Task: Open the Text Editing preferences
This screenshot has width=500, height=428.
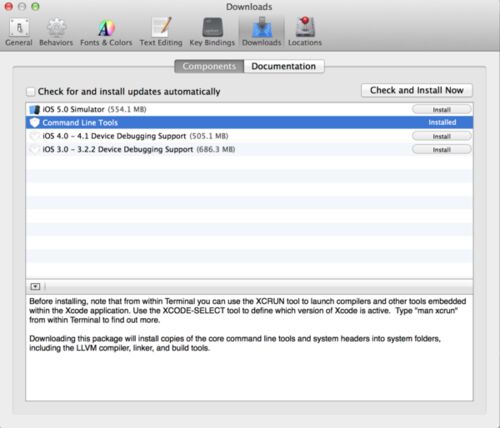Action: click(x=161, y=32)
